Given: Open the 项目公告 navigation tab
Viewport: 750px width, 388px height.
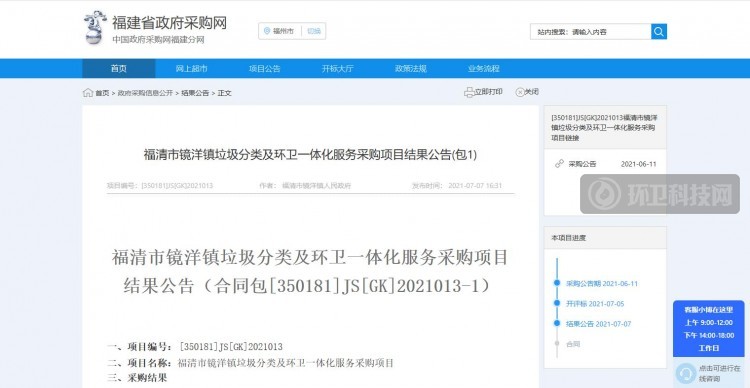Looking at the screenshot, I should [x=265, y=68].
